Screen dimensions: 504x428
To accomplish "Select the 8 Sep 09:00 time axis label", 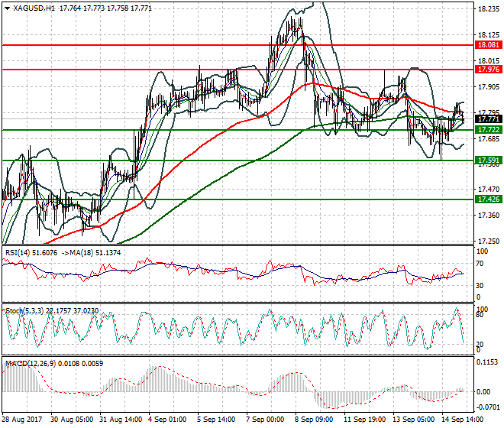I will [314, 420].
